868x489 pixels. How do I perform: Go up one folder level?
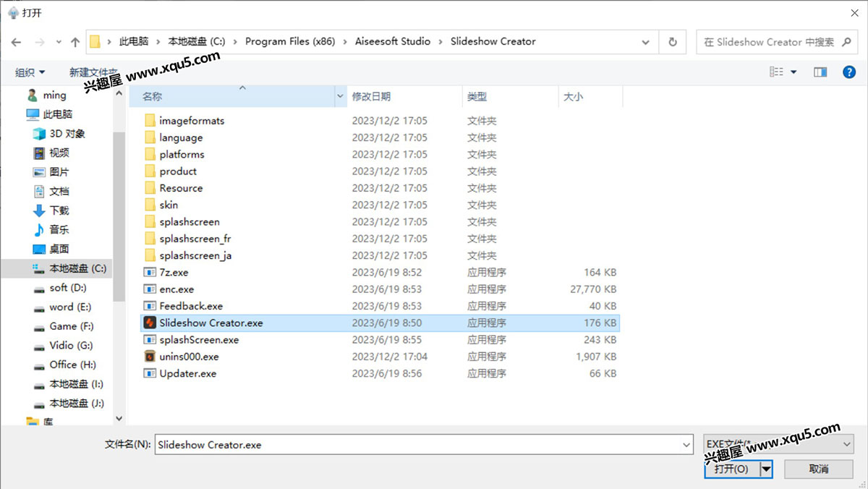[x=75, y=42]
